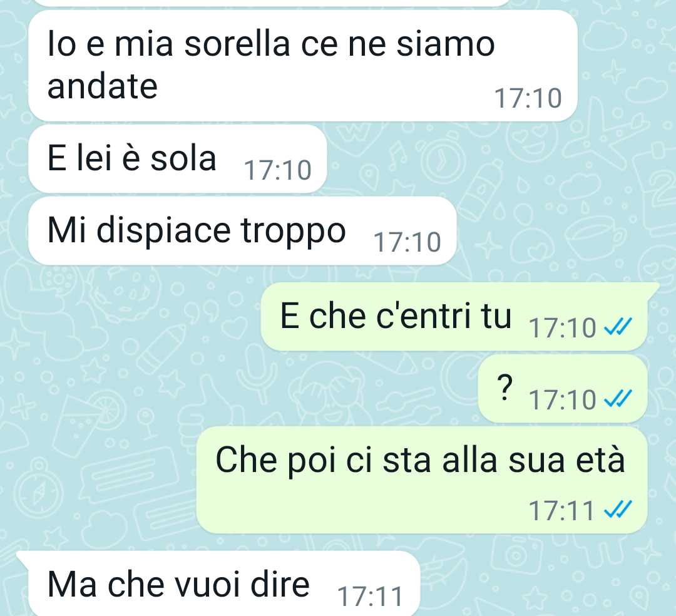Tap the timestamp next to "E lei è sola"

tap(278, 170)
